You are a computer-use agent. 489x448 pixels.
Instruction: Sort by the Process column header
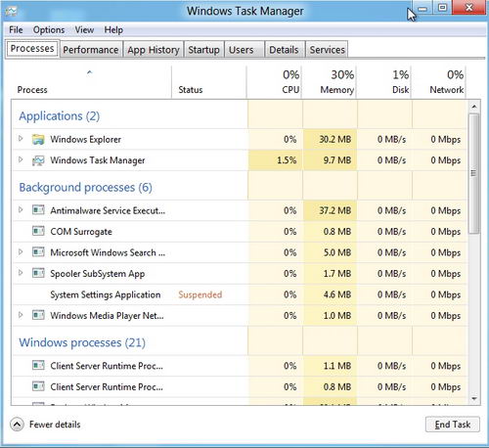click(x=90, y=82)
